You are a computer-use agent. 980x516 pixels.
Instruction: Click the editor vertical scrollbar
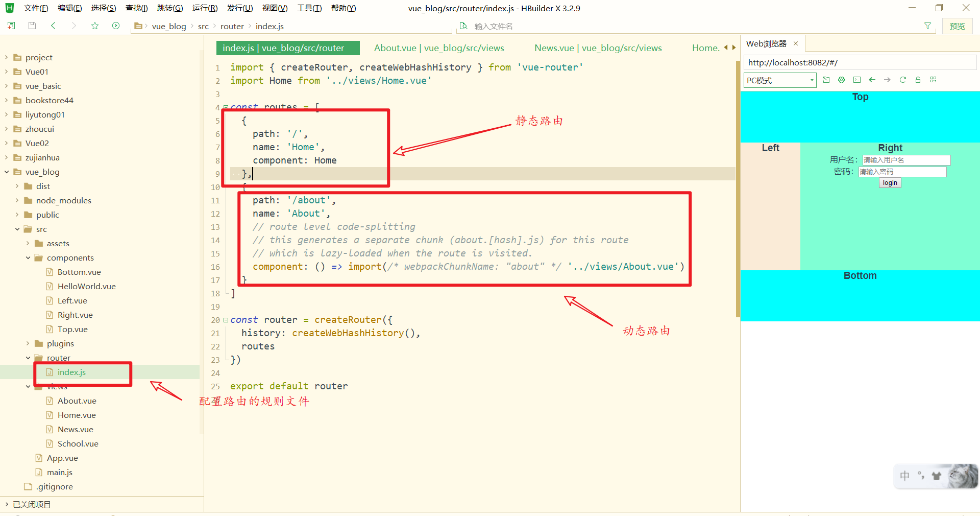738,189
